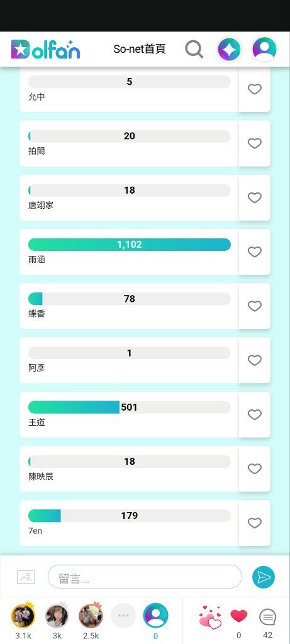
Task: Open the user profile avatar in header
Action: pos(265,49)
